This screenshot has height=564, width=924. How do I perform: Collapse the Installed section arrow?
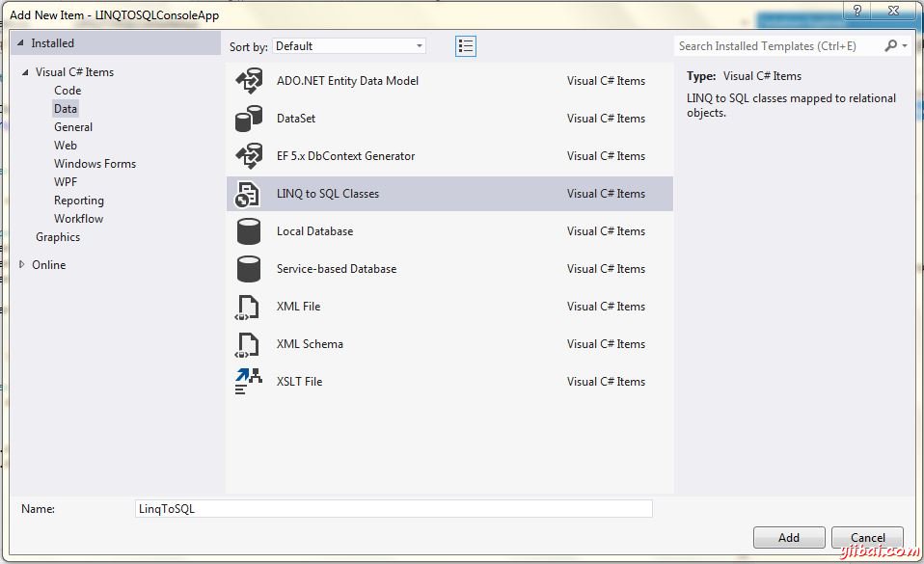[20, 43]
